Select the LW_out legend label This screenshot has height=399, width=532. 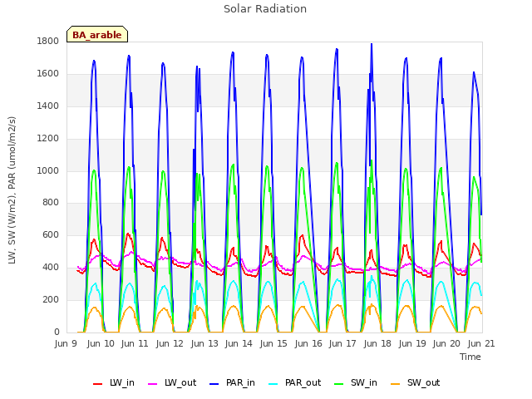pos(180,383)
